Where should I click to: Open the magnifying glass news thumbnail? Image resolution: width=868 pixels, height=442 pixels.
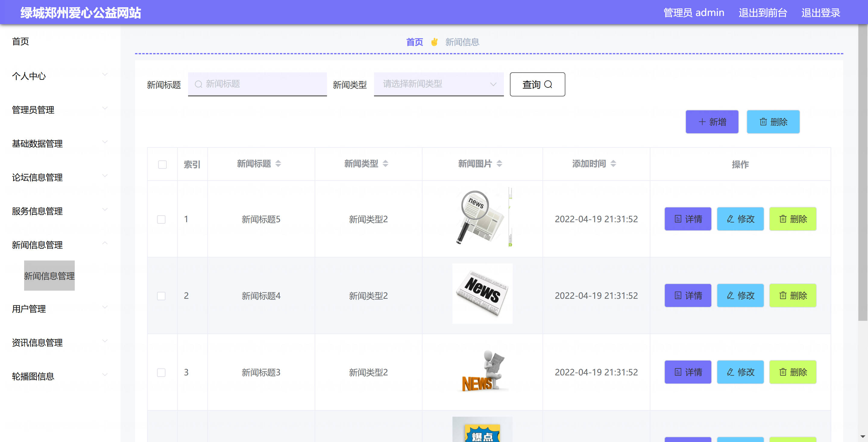(482, 217)
